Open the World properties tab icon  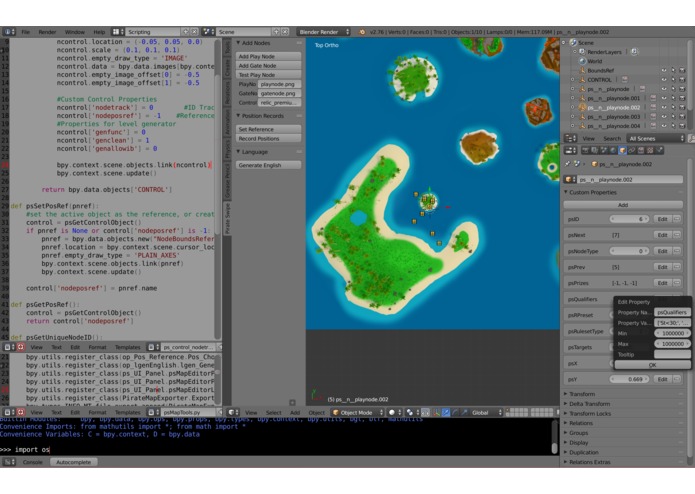[613, 151]
